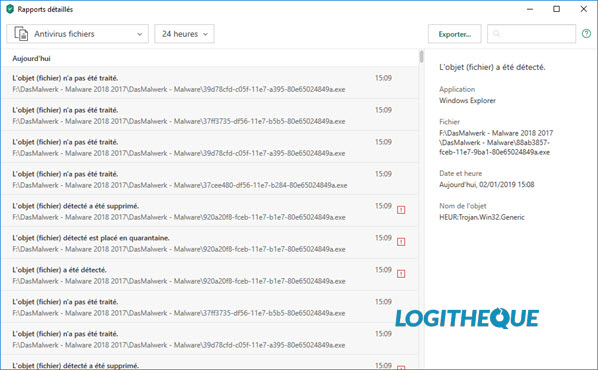Click the Exporter... button
Image resolution: width=598 pixels, height=370 pixels.
point(455,34)
